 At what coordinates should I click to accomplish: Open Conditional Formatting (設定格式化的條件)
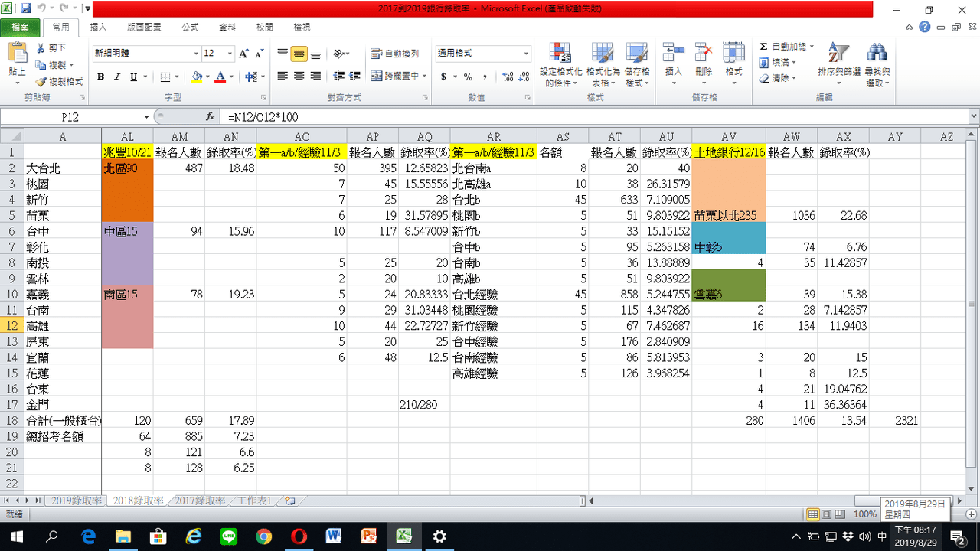pos(560,64)
